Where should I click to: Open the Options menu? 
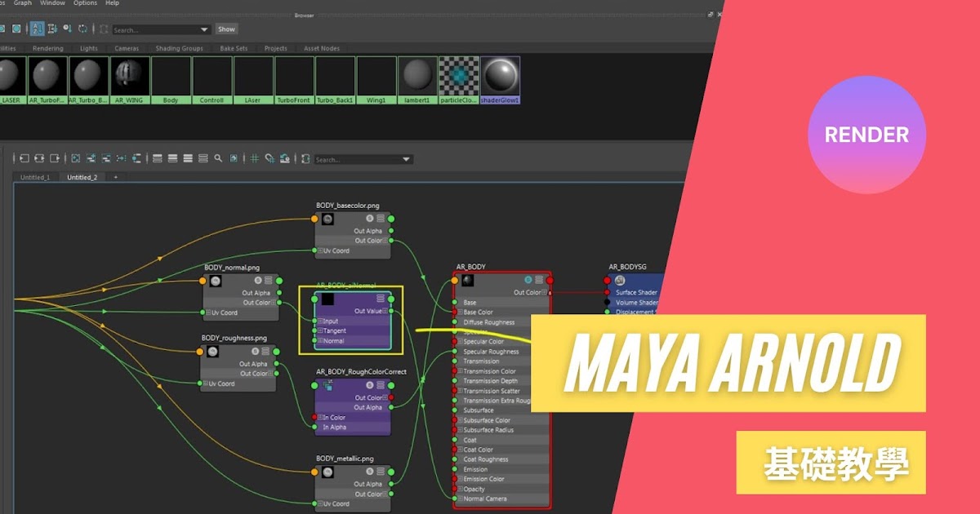point(85,3)
